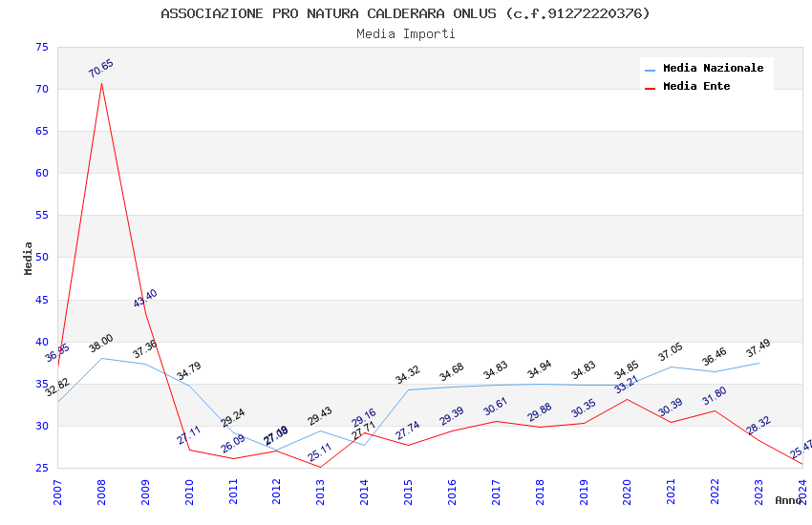Screen dimensions: 812x525
Task: Click the x-axis year label 2012
Action: tap(276, 492)
